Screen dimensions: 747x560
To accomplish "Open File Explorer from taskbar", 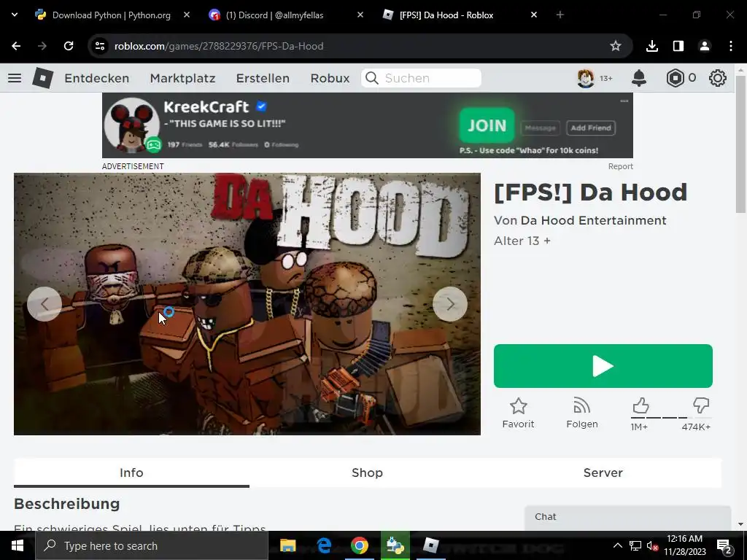I will (x=287, y=545).
